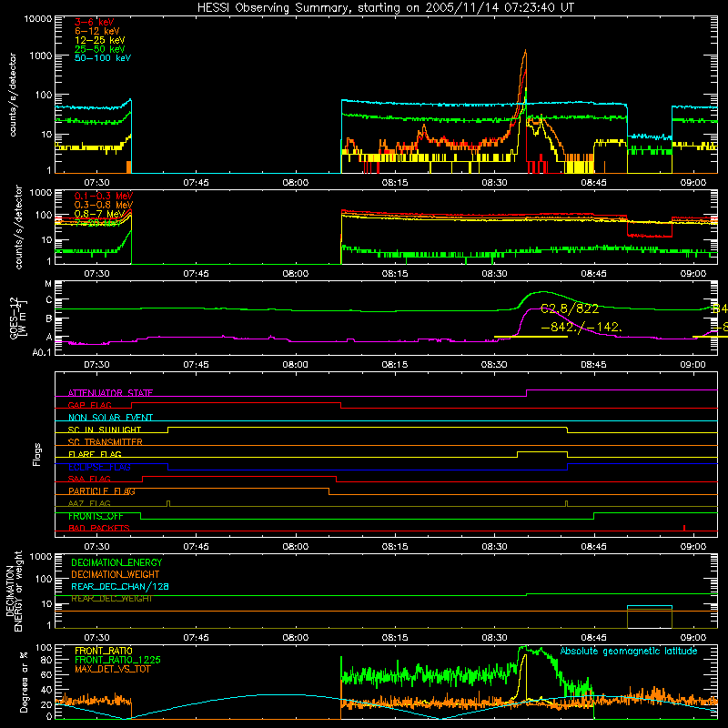728x728 pixels.
Task: Click the red BAD_PACKETS spike marker near 09:00
Action: [x=684, y=528]
